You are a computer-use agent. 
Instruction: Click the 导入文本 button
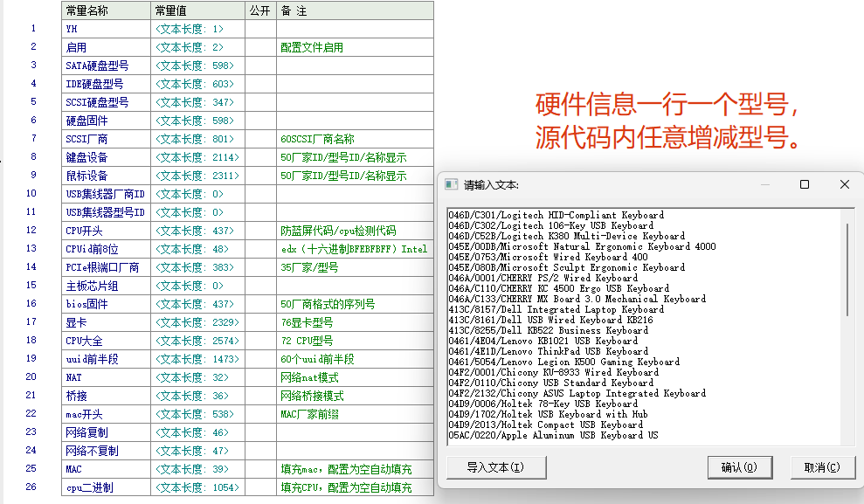(495, 467)
